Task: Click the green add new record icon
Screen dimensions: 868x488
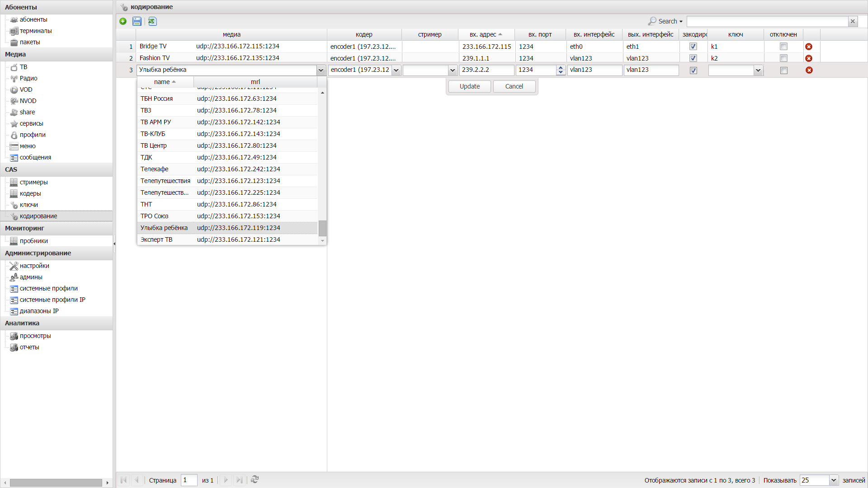Action: pyautogui.click(x=123, y=21)
